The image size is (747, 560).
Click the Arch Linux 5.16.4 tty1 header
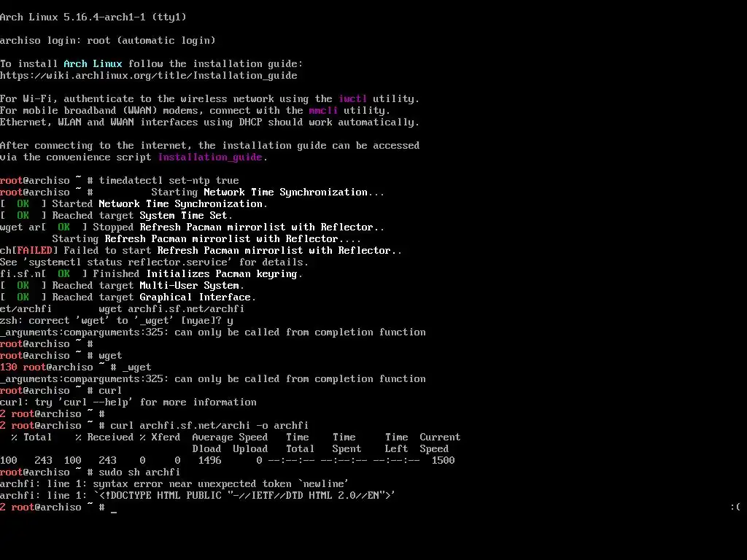tap(93, 17)
